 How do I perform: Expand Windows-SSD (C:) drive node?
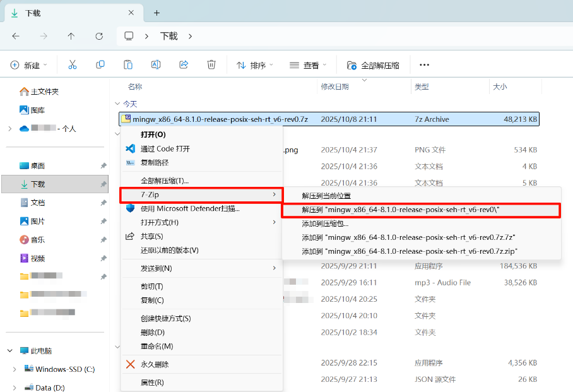pyautogui.click(x=15, y=369)
